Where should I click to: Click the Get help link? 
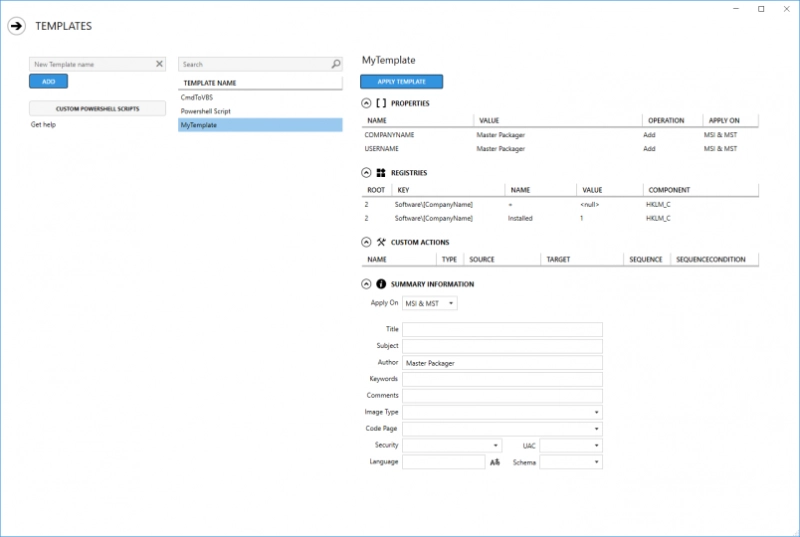click(43, 125)
